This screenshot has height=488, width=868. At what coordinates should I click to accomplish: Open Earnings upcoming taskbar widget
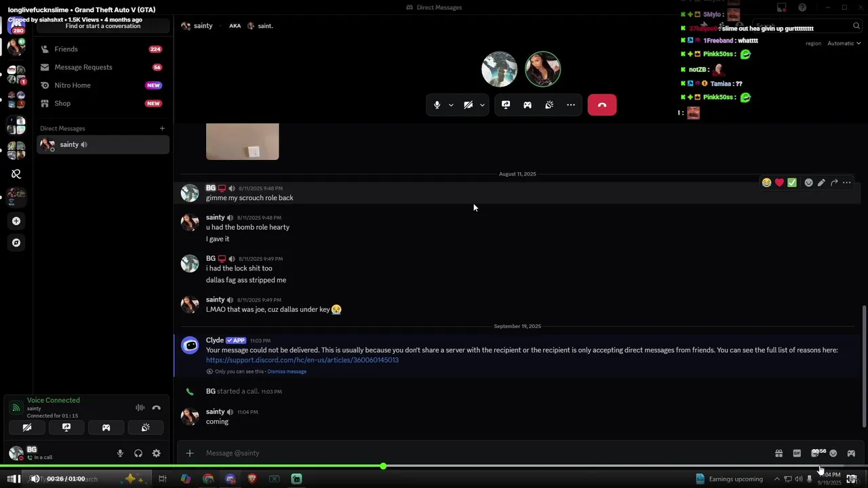(729, 479)
